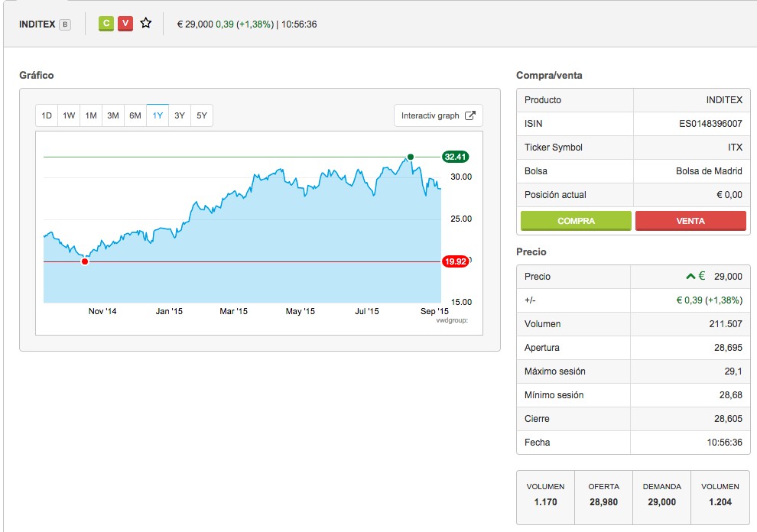
Task: Click the Máximo sesión value 29,1
Action: (x=733, y=371)
